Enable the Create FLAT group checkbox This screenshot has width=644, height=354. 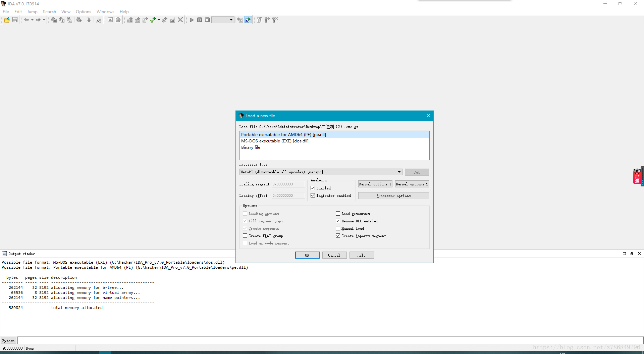click(245, 236)
